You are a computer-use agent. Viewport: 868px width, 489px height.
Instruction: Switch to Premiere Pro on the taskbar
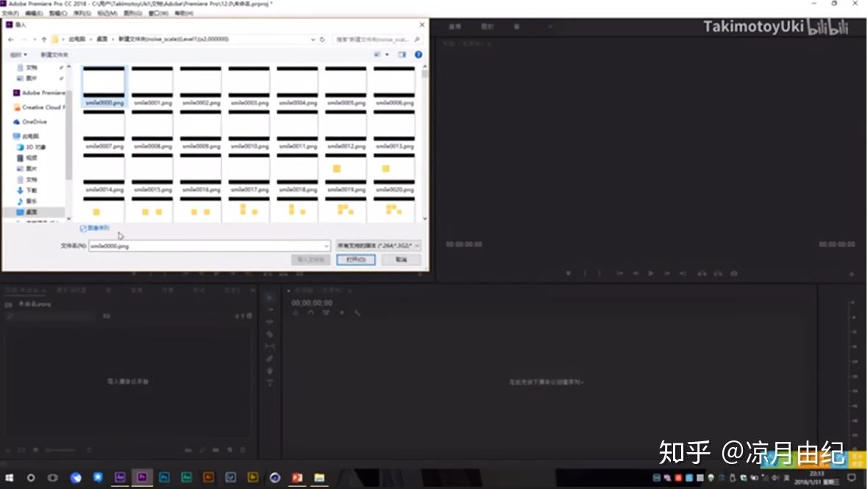tap(142, 477)
